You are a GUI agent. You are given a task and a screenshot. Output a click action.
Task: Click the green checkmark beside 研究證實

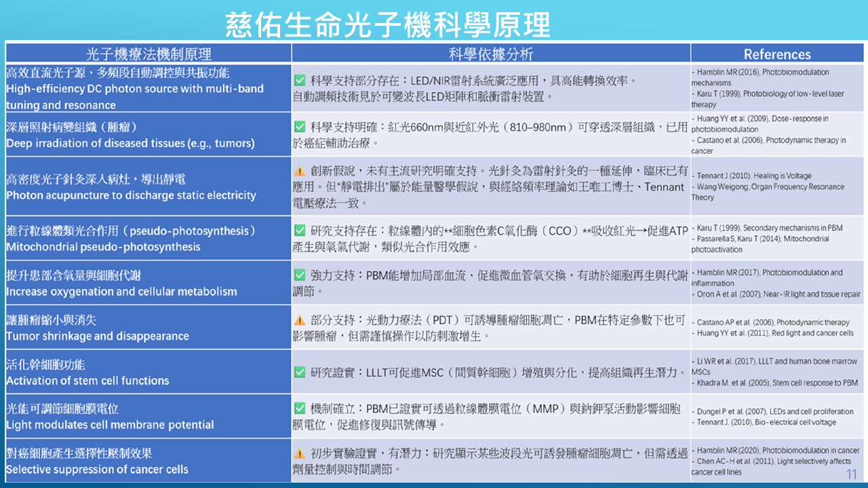(300, 372)
